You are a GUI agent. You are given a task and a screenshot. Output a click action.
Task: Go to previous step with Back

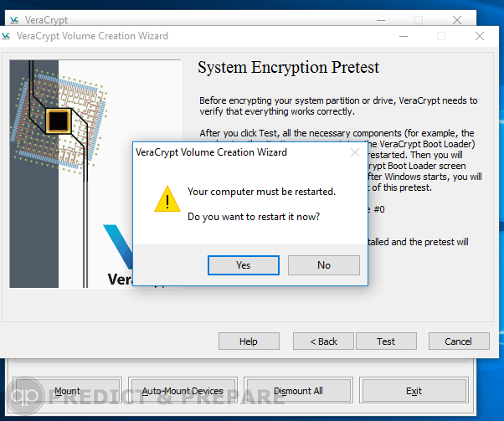(323, 341)
